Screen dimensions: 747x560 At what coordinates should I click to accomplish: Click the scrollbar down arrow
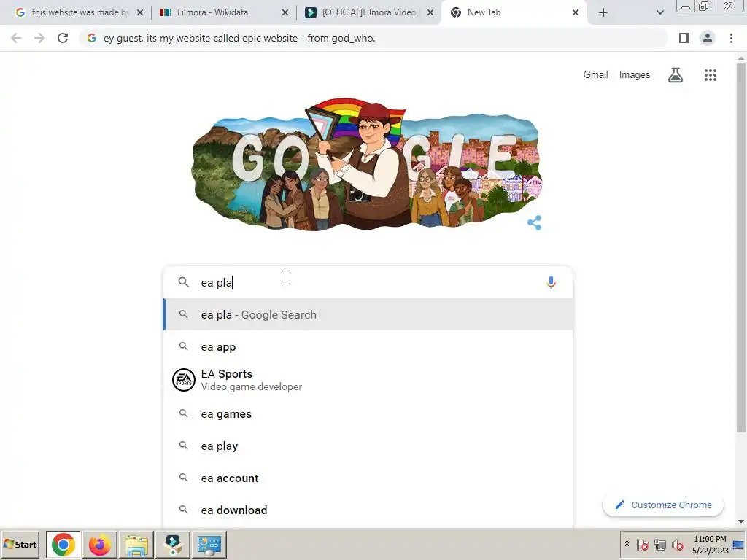click(740, 521)
